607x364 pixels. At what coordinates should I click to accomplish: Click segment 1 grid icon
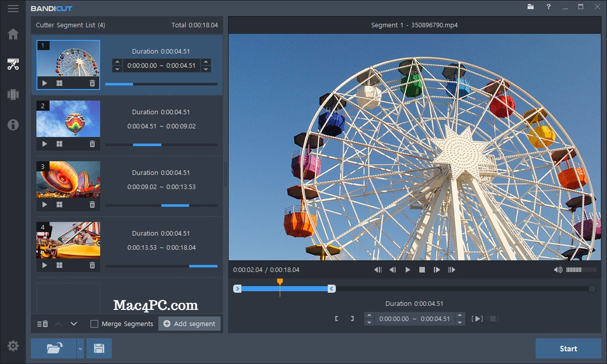pos(59,83)
